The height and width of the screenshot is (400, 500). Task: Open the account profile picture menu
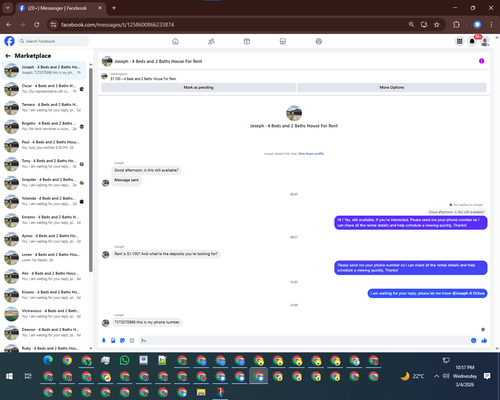pyautogui.click(x=485, y=41)
